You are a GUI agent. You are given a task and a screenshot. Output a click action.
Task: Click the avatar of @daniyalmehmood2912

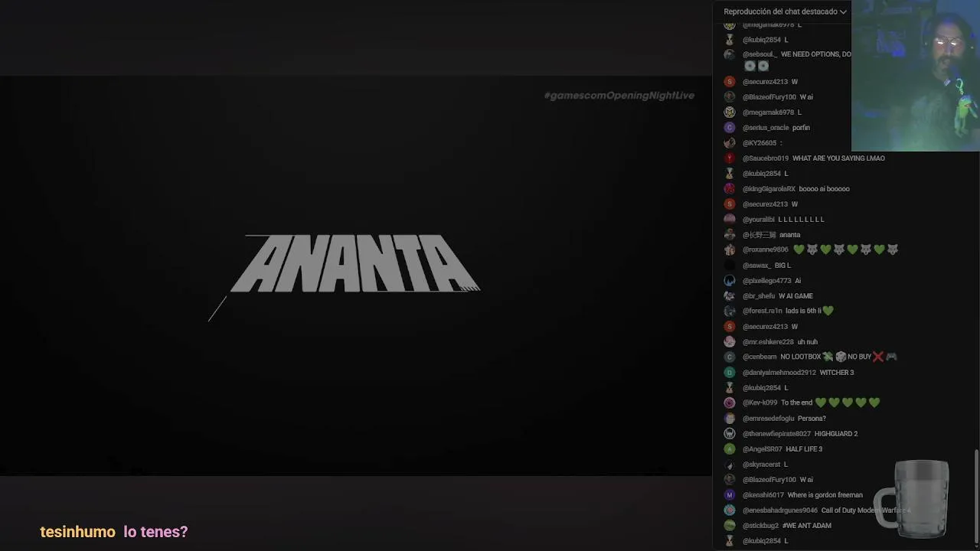click(x=730, y=373)
